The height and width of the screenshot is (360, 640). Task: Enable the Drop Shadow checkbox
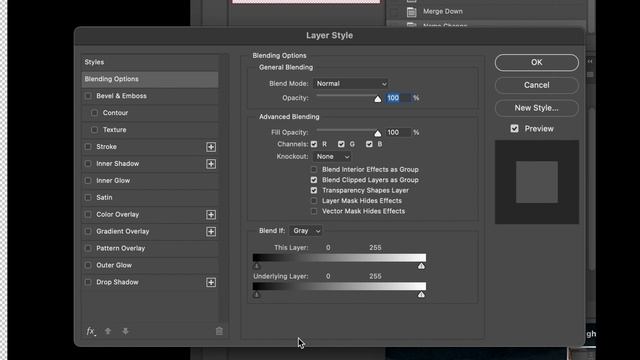coord(88,282)
